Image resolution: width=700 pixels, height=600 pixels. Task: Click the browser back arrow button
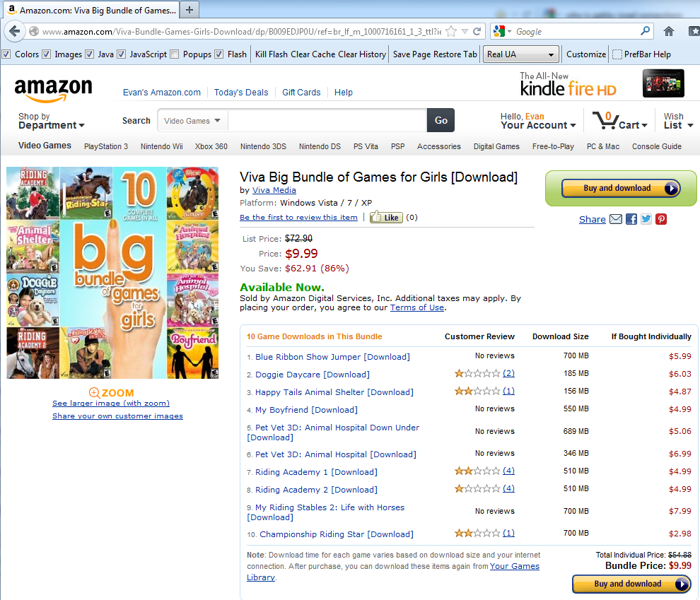pyautogui.click(x=14, y=31)
